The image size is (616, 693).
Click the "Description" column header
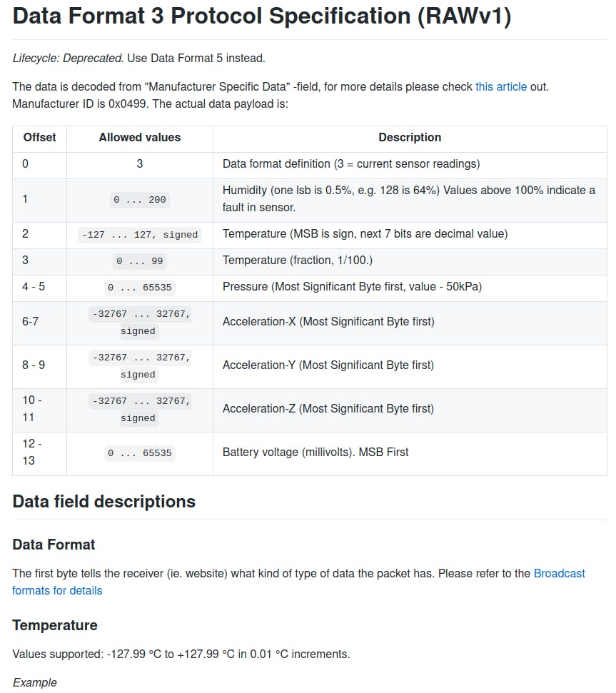tap(410, 137)
